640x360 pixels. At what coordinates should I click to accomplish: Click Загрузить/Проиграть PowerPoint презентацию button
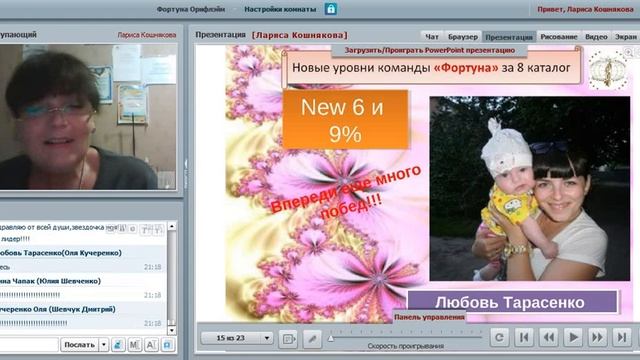click(x=429, y=50)
